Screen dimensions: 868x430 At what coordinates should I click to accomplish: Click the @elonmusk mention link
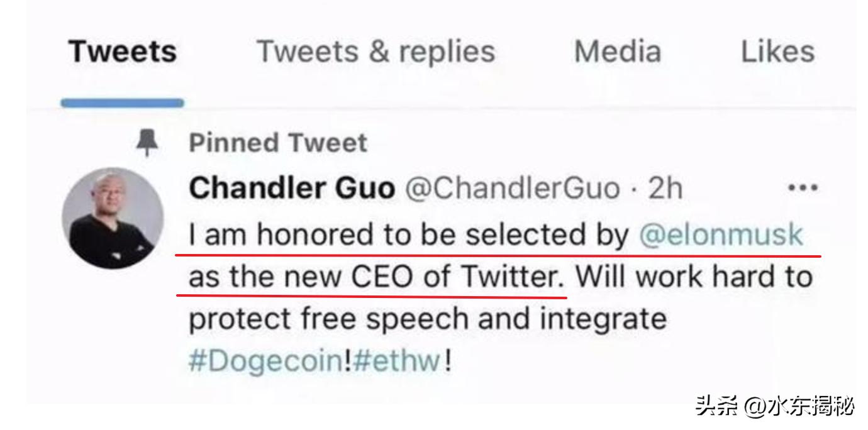tap(721, 234)
